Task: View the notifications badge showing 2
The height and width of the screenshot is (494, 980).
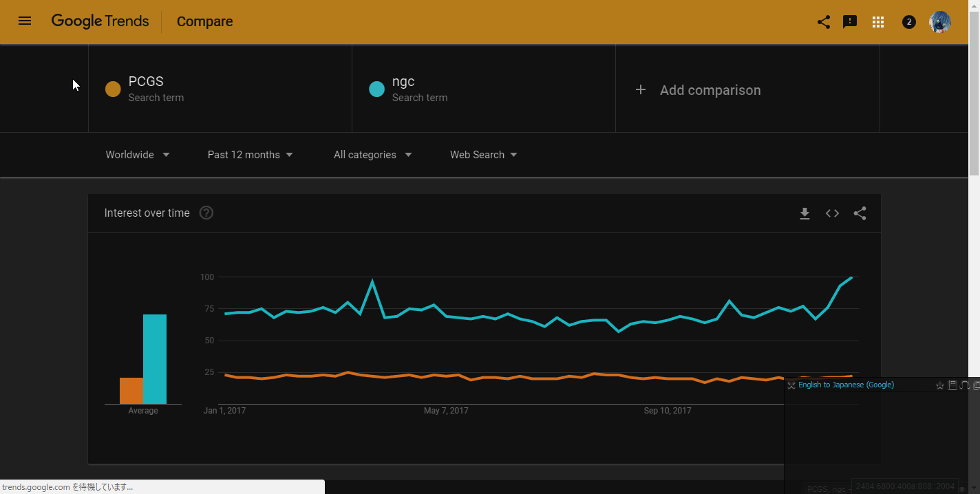Action: tap(908, 22)
